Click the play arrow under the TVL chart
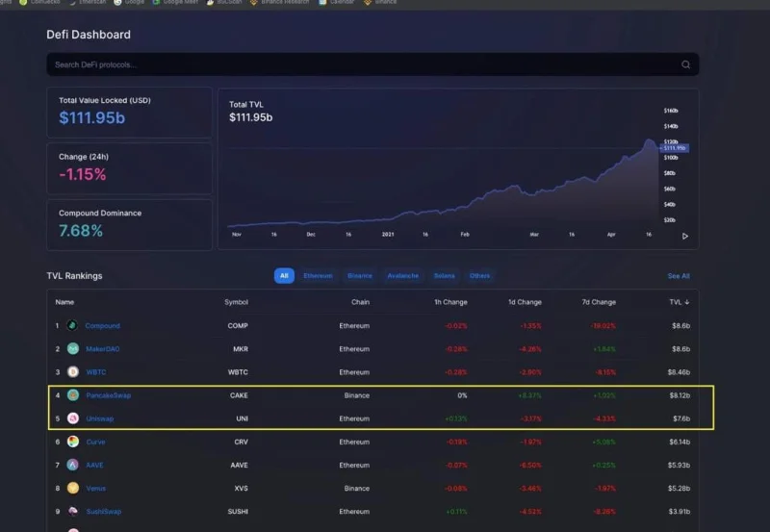This screenshot has height=532, width=770. click(685, 236)
